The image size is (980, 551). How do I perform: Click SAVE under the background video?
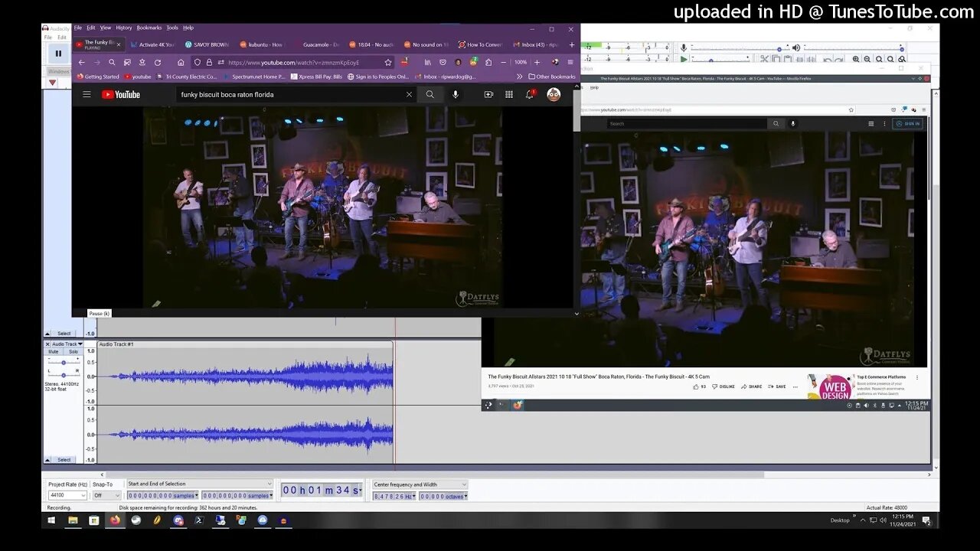(x=777, y=386)
